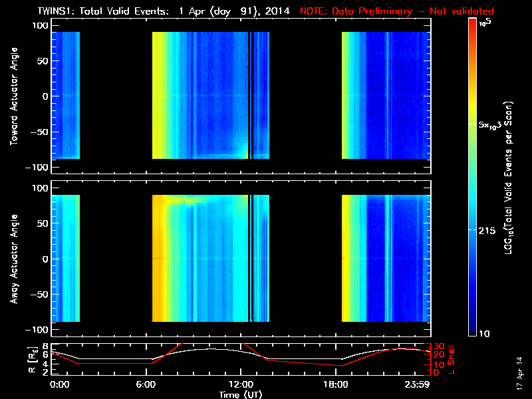532x399 pixels.
Task: Click the '6:00' time tick label
Action: (x=146, y=384)
